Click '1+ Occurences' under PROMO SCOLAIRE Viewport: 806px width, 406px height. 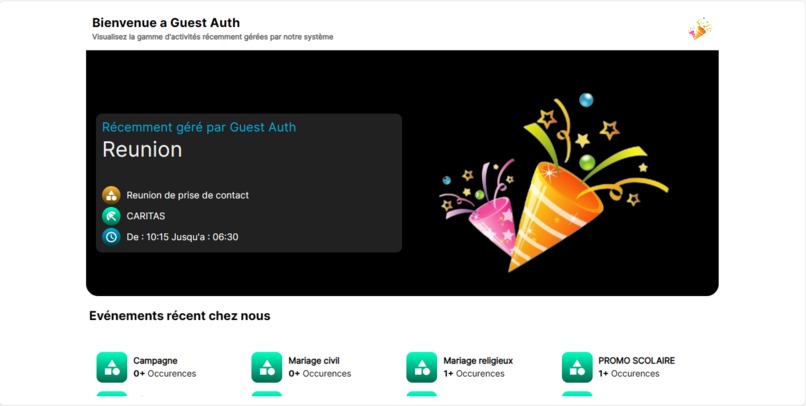[x=629, y=374]
